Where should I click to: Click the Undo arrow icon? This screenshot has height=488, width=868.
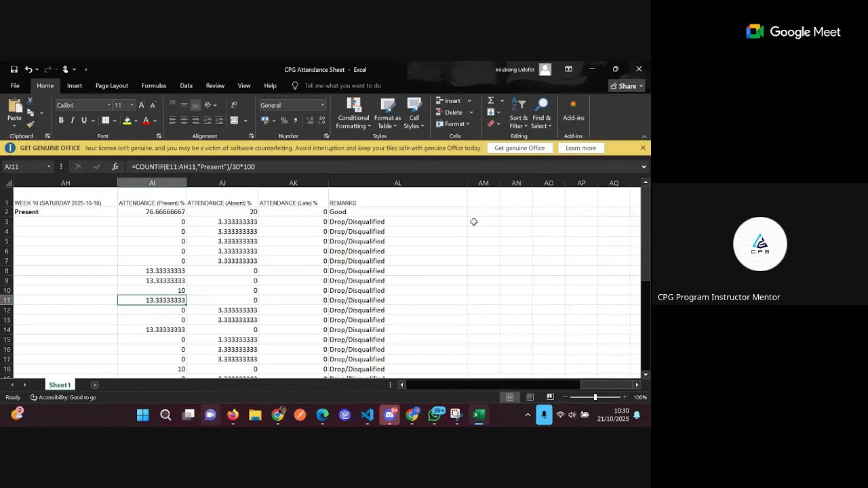coord(28,69)
